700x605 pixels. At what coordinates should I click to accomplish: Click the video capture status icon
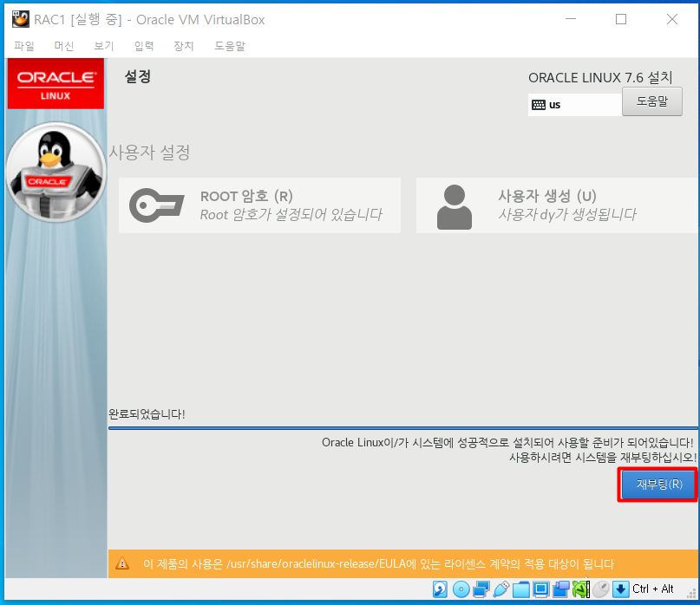(x=560, y=589)
